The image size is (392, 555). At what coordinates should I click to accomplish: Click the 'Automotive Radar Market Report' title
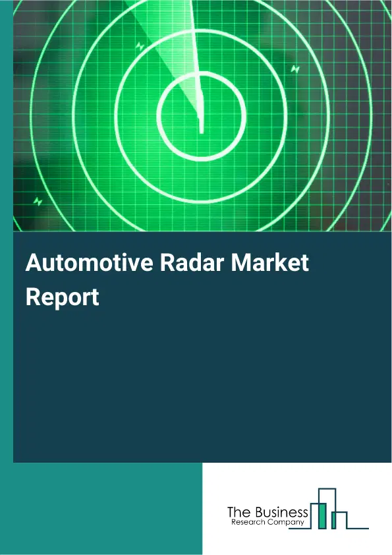point(167,279)
